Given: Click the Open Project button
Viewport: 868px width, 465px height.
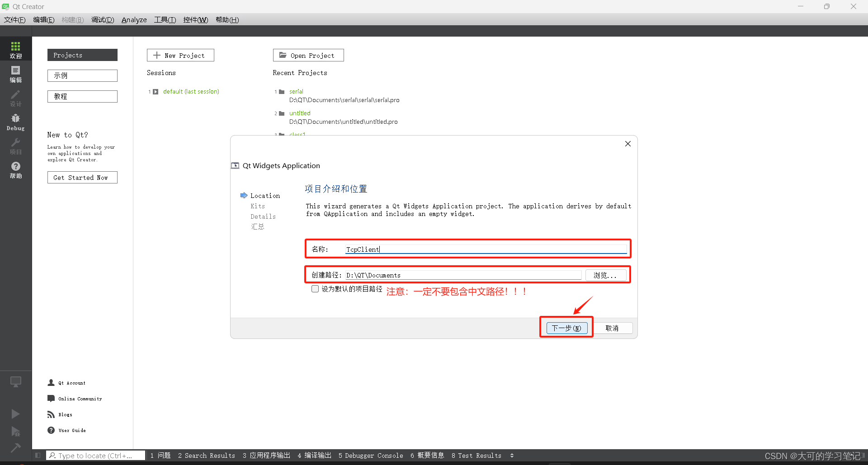Looking at the screenshot, I should [x=308, y=55].
